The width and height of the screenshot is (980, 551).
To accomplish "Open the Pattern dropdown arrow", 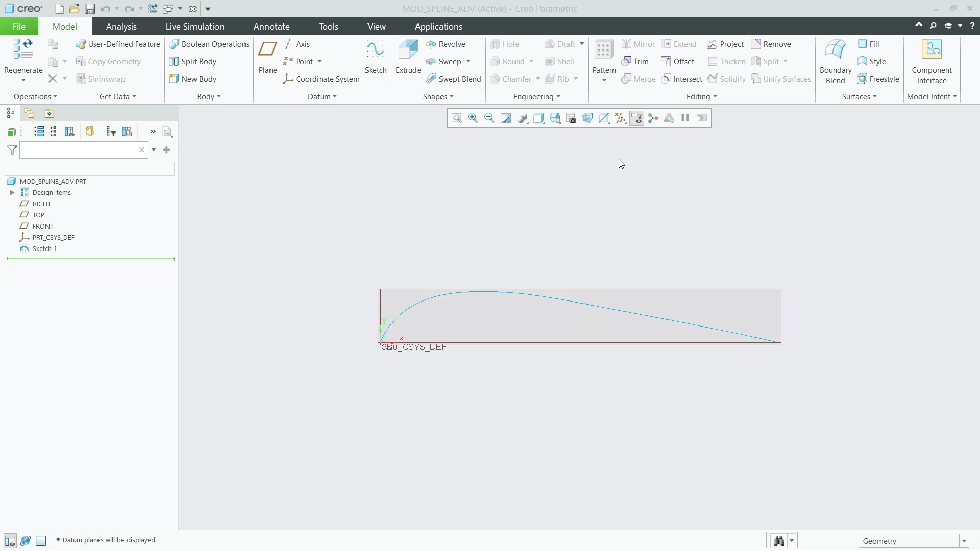I will coord(604,80).
